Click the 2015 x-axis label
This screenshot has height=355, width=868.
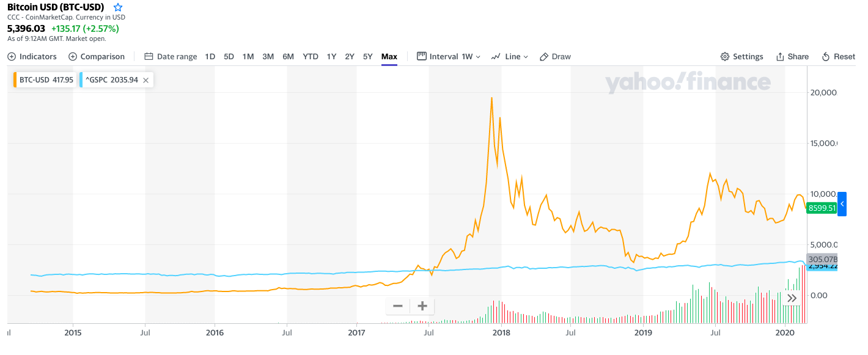(x=73, y=332)
